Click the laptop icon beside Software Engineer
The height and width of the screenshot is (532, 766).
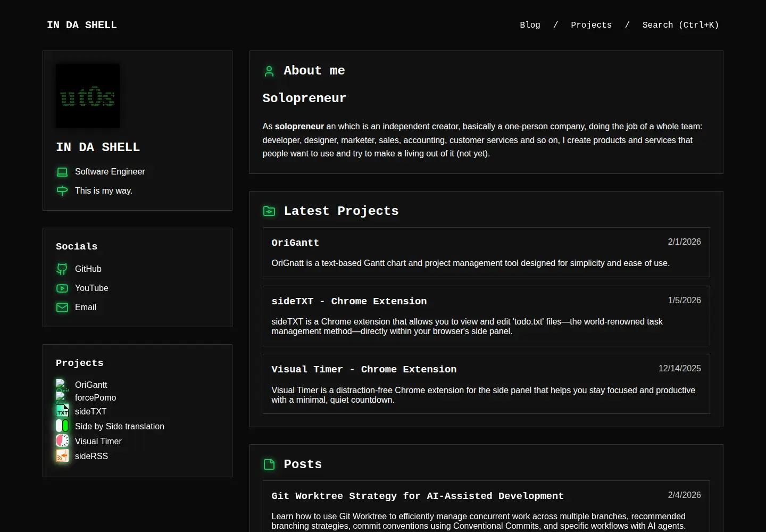point(62,172)
